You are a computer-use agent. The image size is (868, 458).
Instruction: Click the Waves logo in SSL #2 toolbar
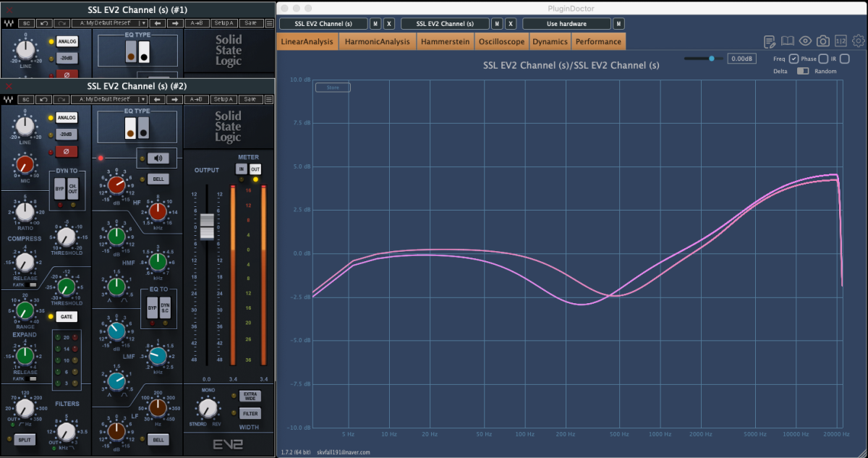pos(9,98)
